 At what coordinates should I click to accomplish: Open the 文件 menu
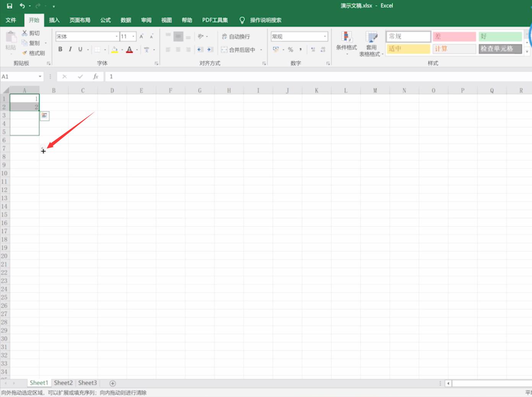point(11,20)
